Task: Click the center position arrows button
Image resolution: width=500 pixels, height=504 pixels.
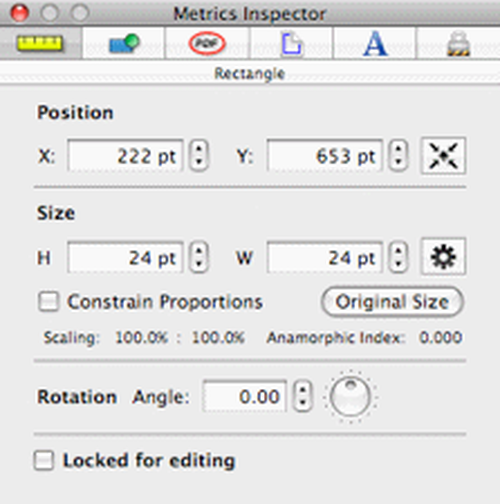Action: [443, 156]
